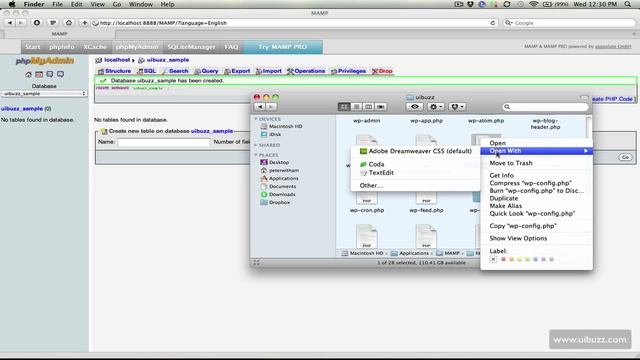Open Applications in Finder sidebar
Screen dimensions: 640x360
[280, 178]
